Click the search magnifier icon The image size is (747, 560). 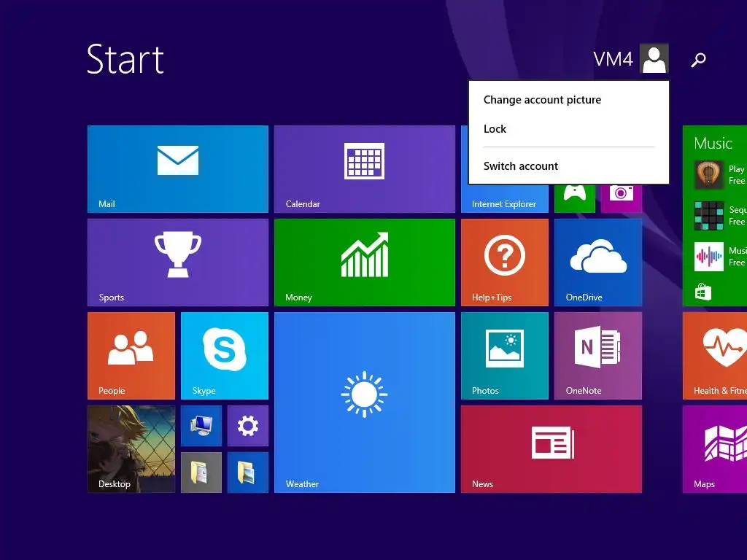click(x=698, y=60)
